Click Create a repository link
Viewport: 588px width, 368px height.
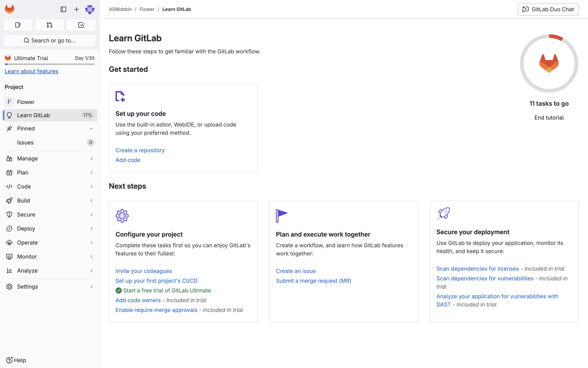140,150
